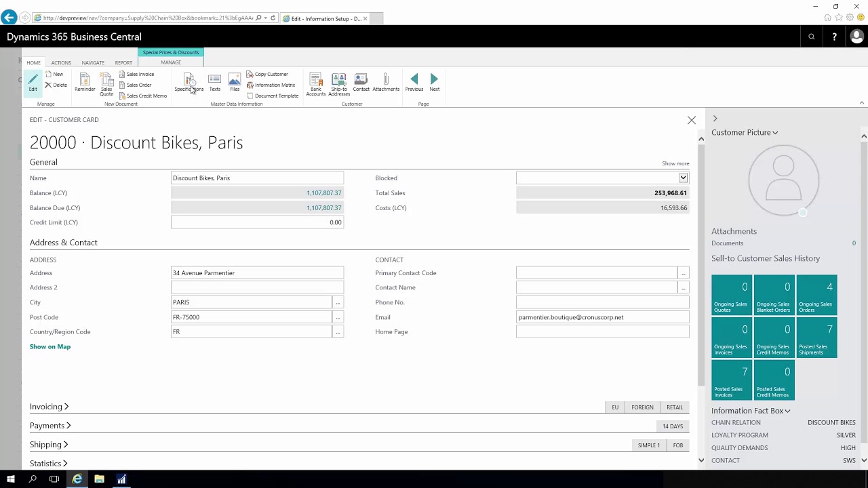Image resolution: width=868 pixels, height=488 pixels.
Task: Open the Texts master data icon
Action: [x=214, y=82]
